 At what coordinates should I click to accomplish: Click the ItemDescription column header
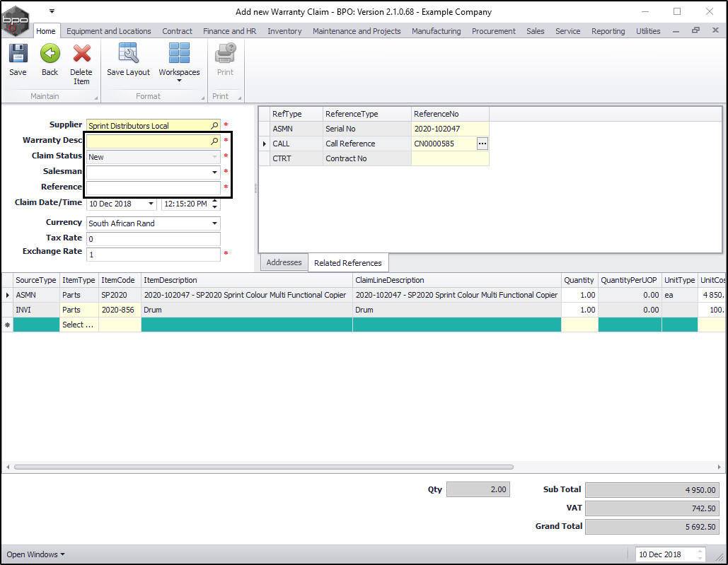[x=246, y=280]
